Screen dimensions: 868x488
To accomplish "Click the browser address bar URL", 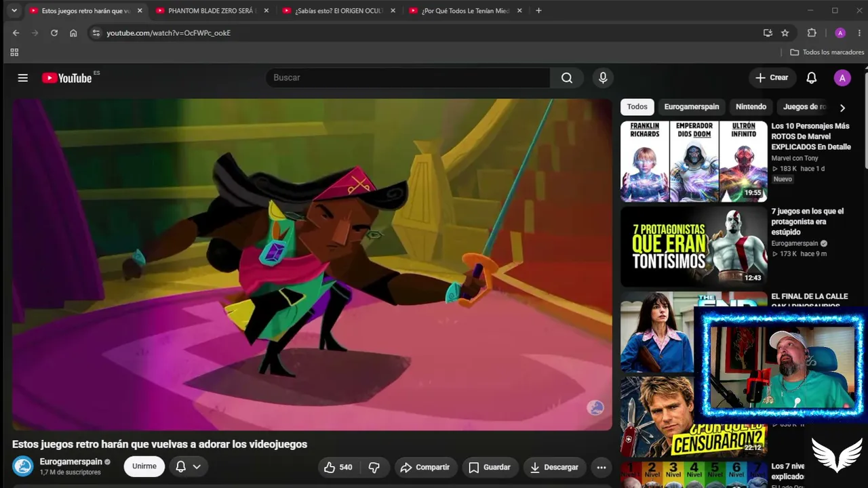I will click(x=169, y=33).
